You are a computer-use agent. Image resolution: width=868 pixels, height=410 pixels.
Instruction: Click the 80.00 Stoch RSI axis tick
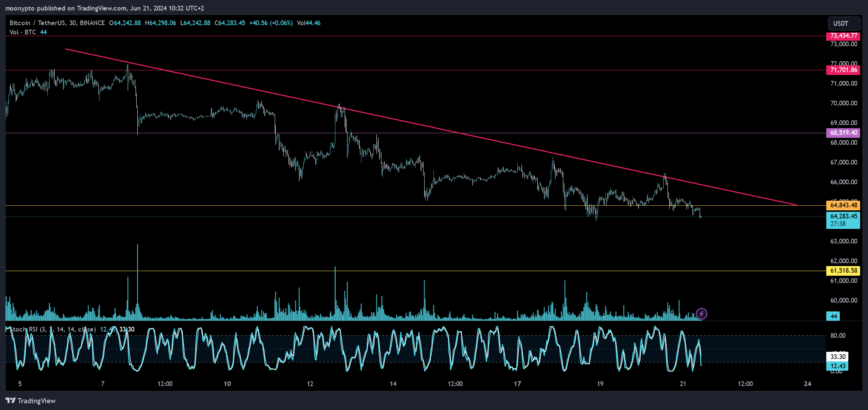click(x=838, y=335)
